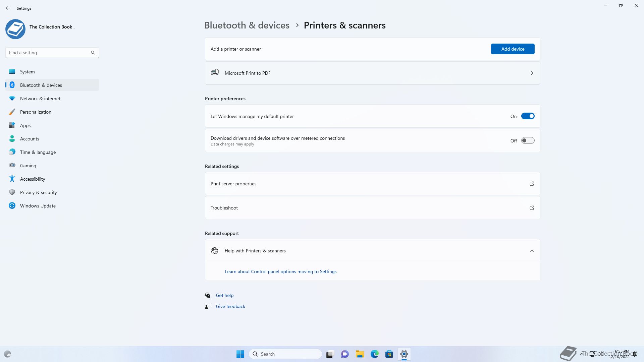
Task: Launch Microsoft Edge from taskbar
Action: (x=375, y=354)
